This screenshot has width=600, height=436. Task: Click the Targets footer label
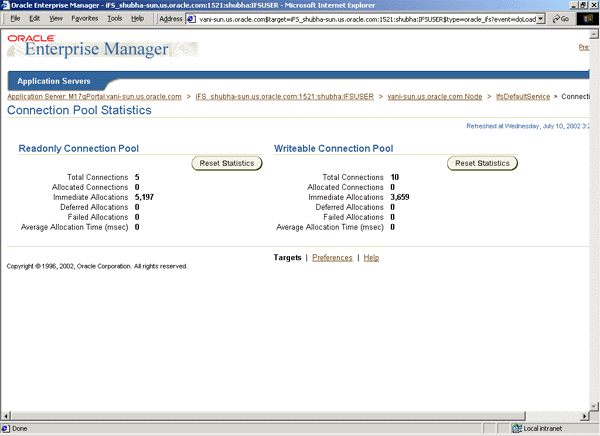click(287, 258)
